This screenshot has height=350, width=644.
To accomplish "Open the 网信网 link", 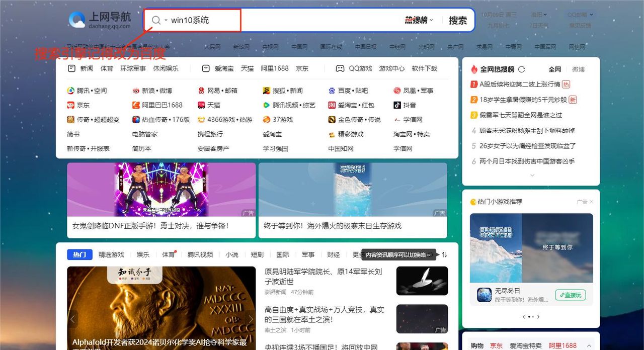I will (x=577, y=47).
